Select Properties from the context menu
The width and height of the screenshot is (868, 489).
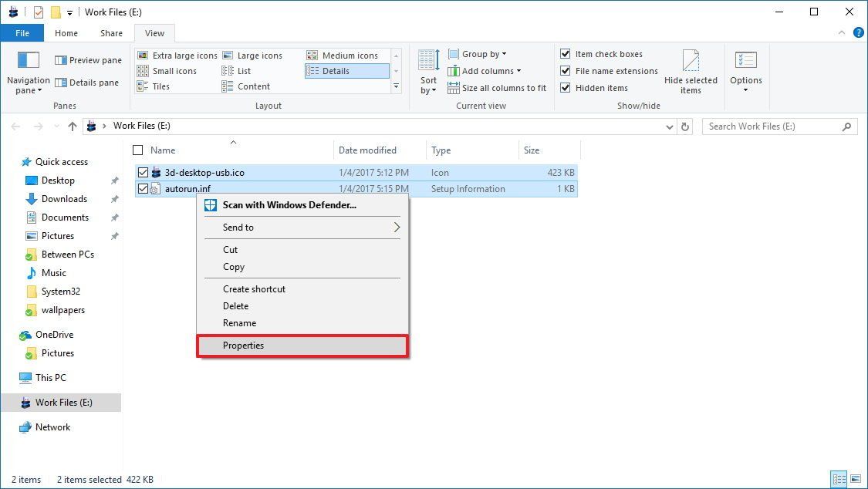[x=243, y=345]
